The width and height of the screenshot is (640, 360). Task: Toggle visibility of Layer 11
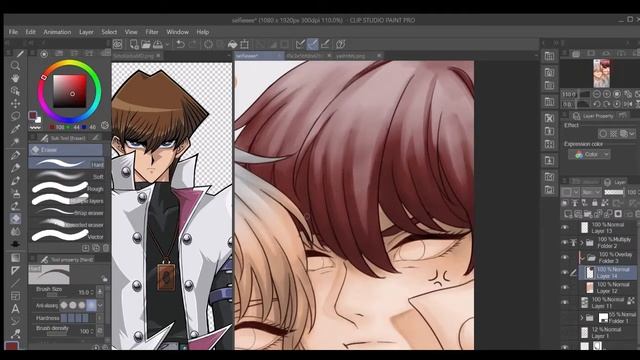coord(565,302)
